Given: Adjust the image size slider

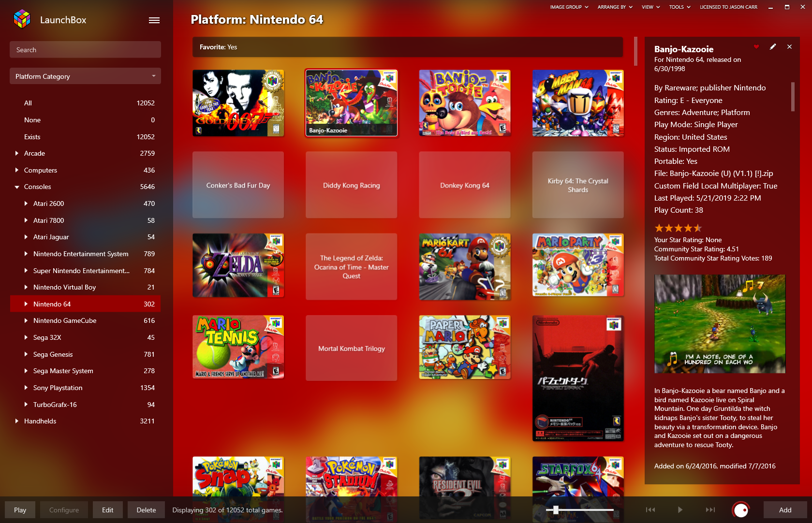Looking at the screenshot, I should [x=579, y=509].
